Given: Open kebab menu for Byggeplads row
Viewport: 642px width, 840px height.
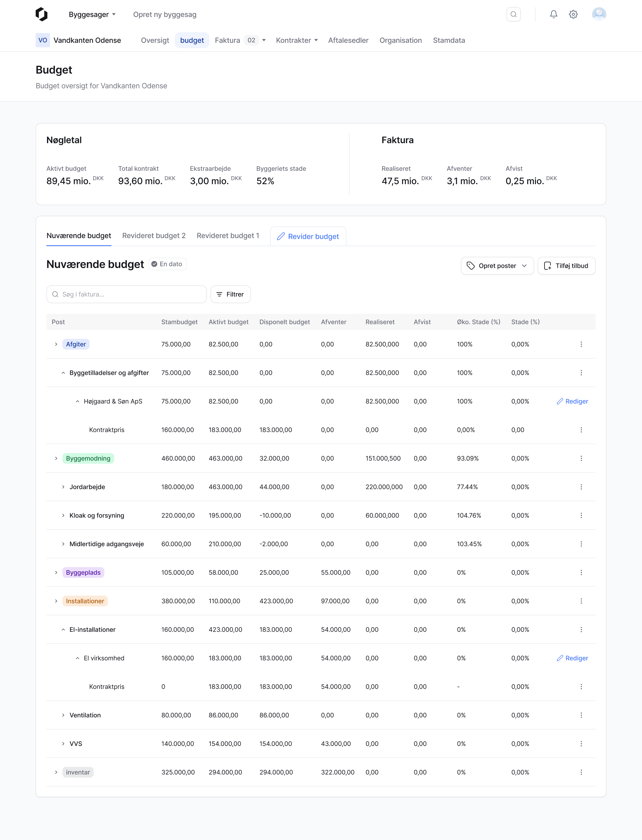Looking at the screenshot, I should tap(581, 573).
